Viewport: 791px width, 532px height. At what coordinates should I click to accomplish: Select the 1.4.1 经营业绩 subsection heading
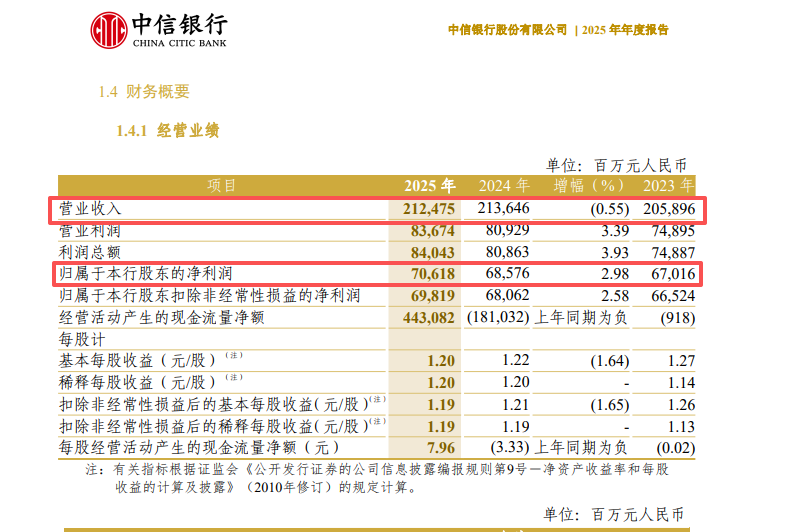point(167,131)
